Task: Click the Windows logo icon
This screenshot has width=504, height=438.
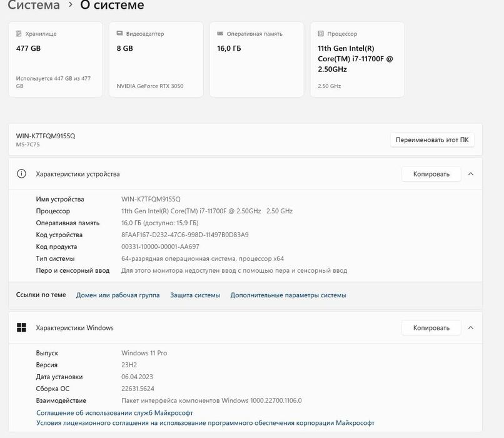Action: pyautogui.click(x=22, y=328)
